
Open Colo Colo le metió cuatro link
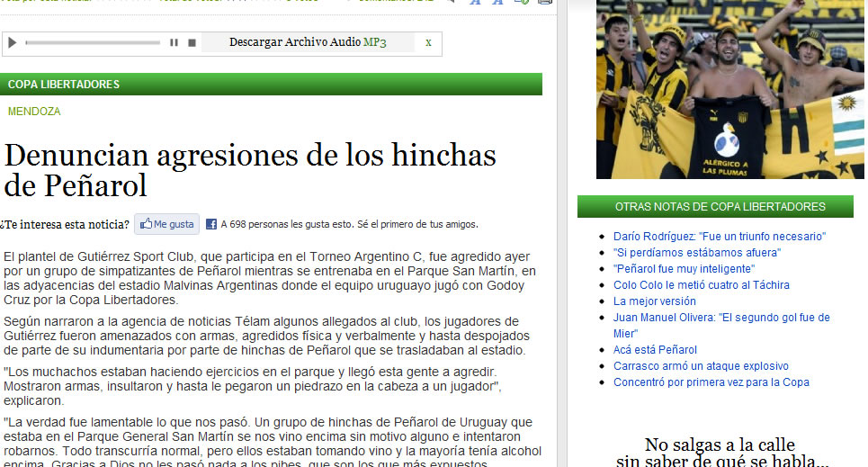click(701, 285)
